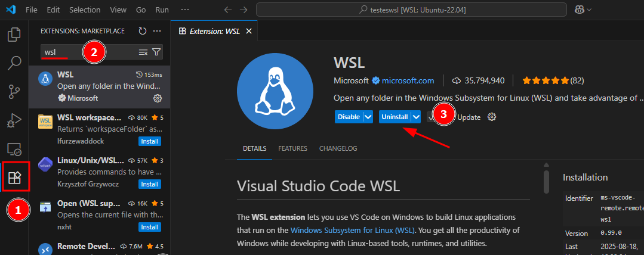Select the Open (WSL support) extension icon

coord(45,207)
